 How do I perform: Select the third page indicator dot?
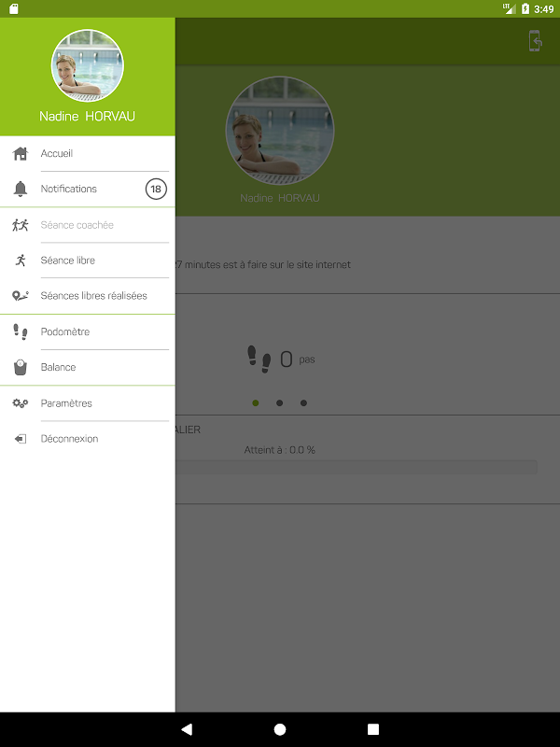304,403
